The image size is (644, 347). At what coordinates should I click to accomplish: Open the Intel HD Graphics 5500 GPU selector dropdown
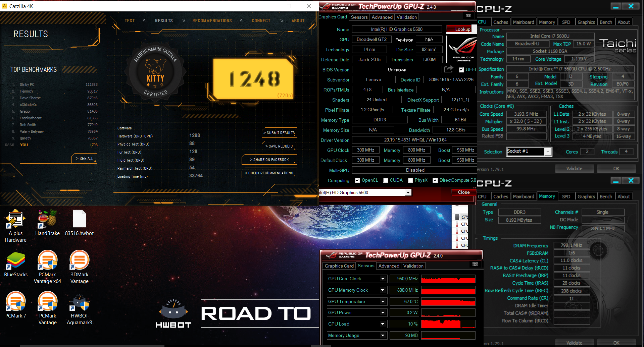coord(408,192)
